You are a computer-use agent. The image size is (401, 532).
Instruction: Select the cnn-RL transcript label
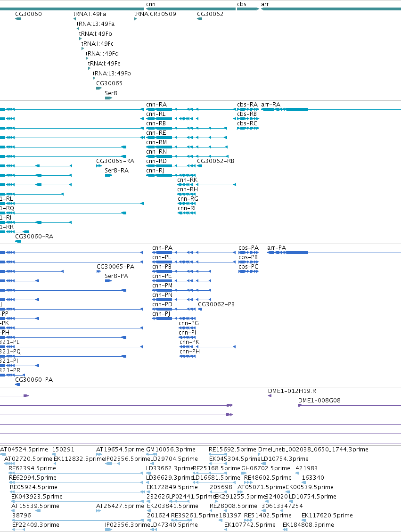click(x=155, y=114)
